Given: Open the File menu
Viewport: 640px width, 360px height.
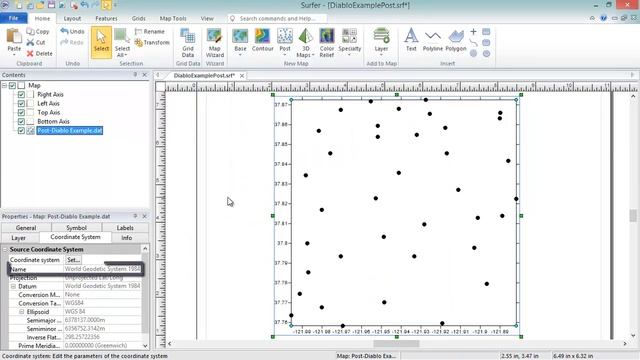Looking at the screenshot, I should [13, 18].
